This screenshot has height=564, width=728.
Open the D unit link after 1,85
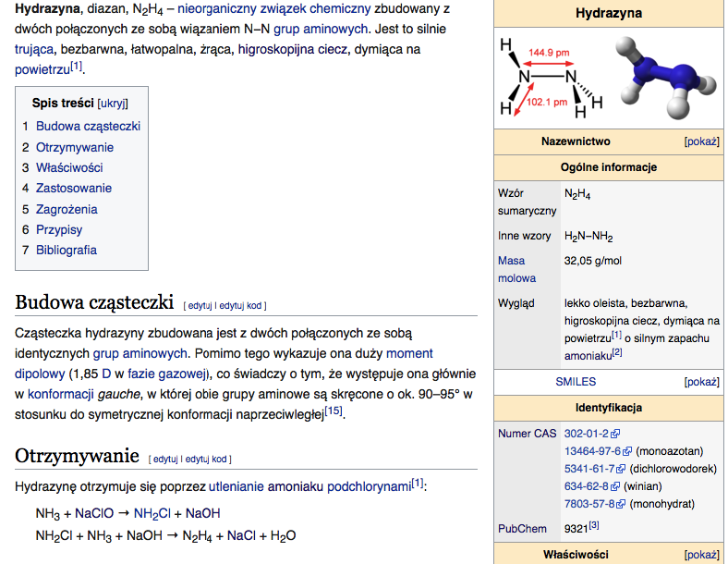106,374
